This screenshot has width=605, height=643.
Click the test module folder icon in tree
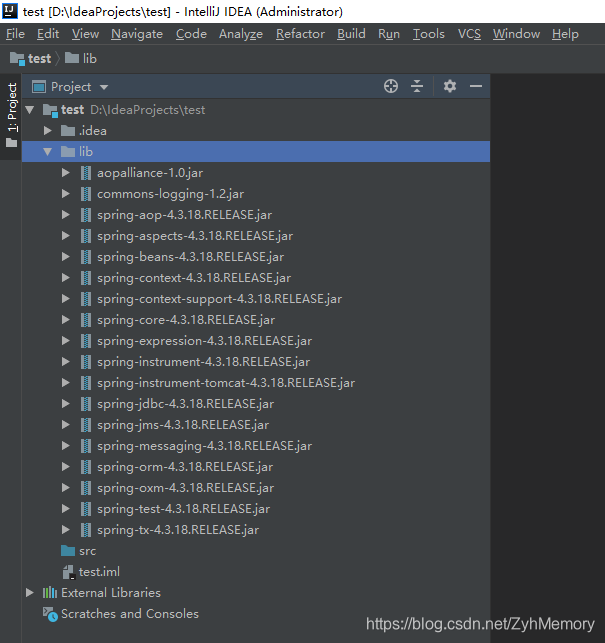pos(50,110)
